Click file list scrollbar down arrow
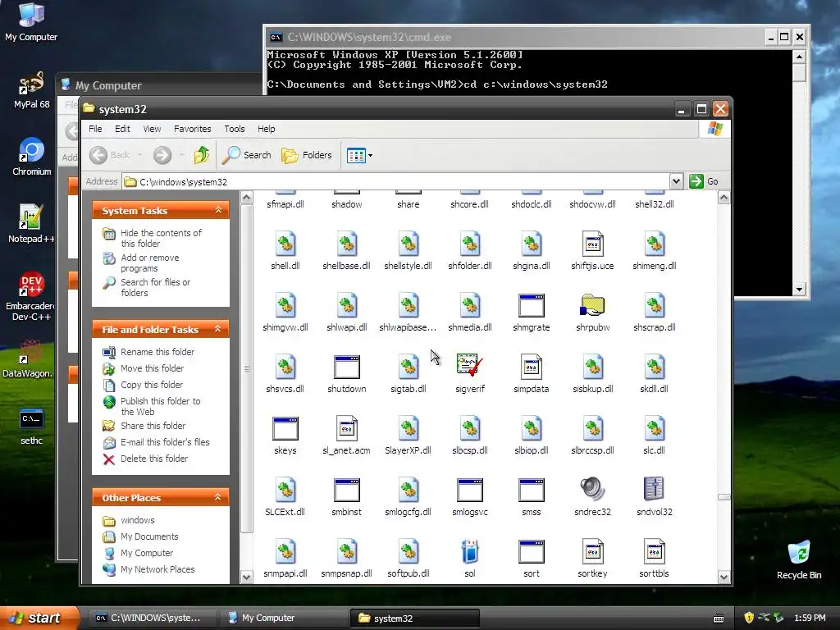Screen dimensions: 840x630 (724, 577)
